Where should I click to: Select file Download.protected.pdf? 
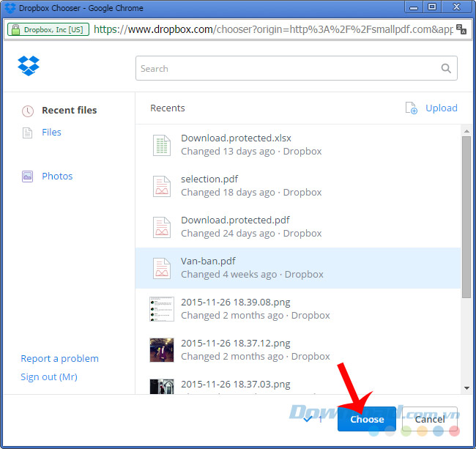298,227
